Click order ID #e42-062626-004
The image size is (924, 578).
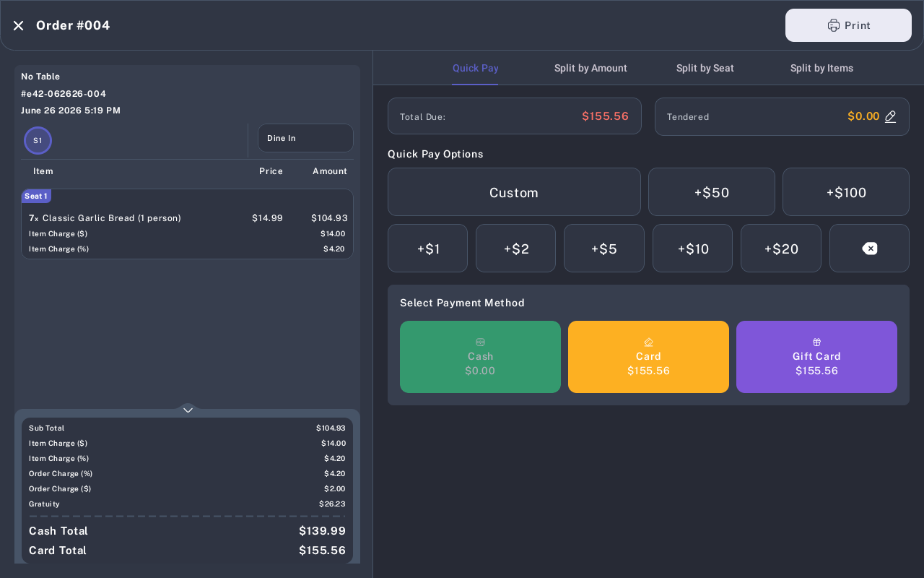(64, 94)
